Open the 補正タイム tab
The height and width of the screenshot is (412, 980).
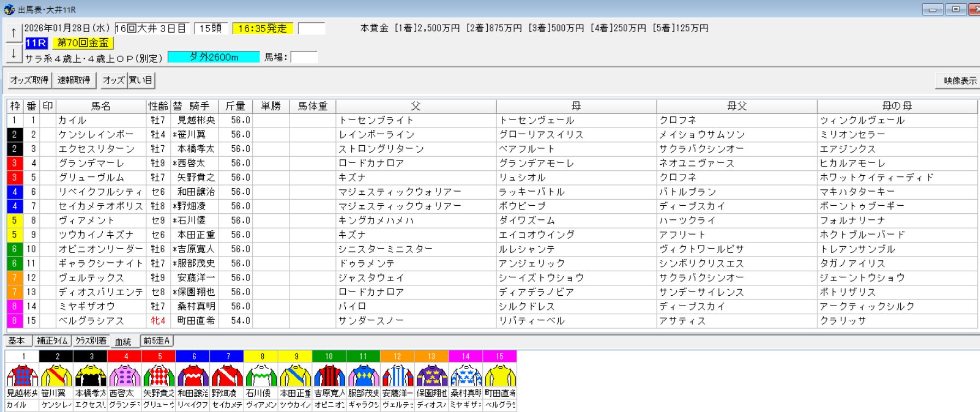[x=52, y=341]
